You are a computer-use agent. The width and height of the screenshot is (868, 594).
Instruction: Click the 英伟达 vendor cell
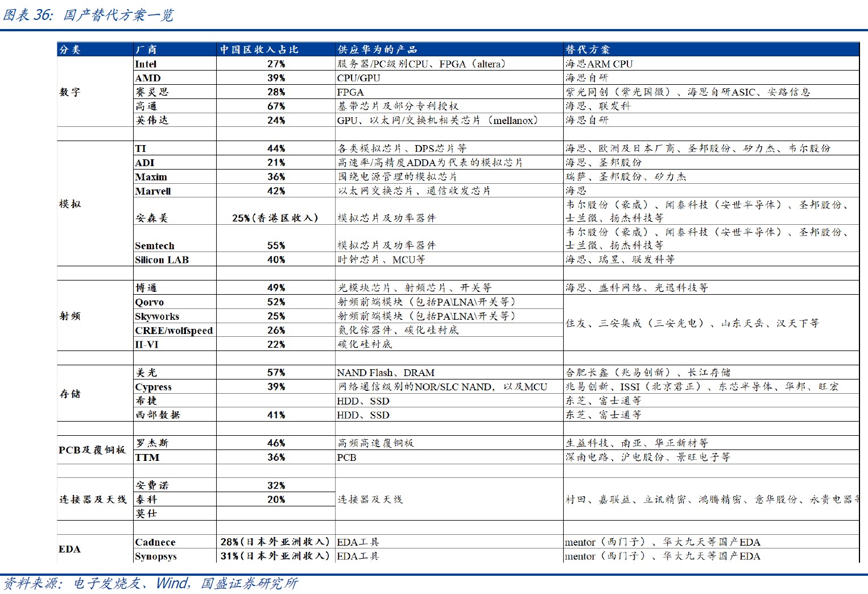(x=175, y=120)
